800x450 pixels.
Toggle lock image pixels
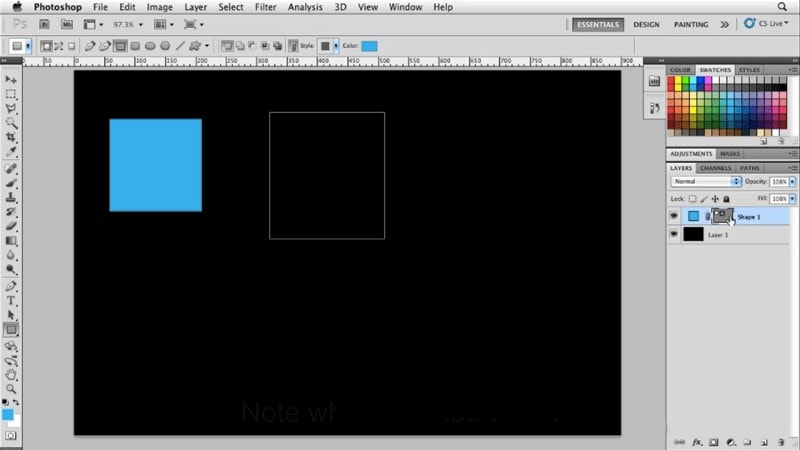704,199
